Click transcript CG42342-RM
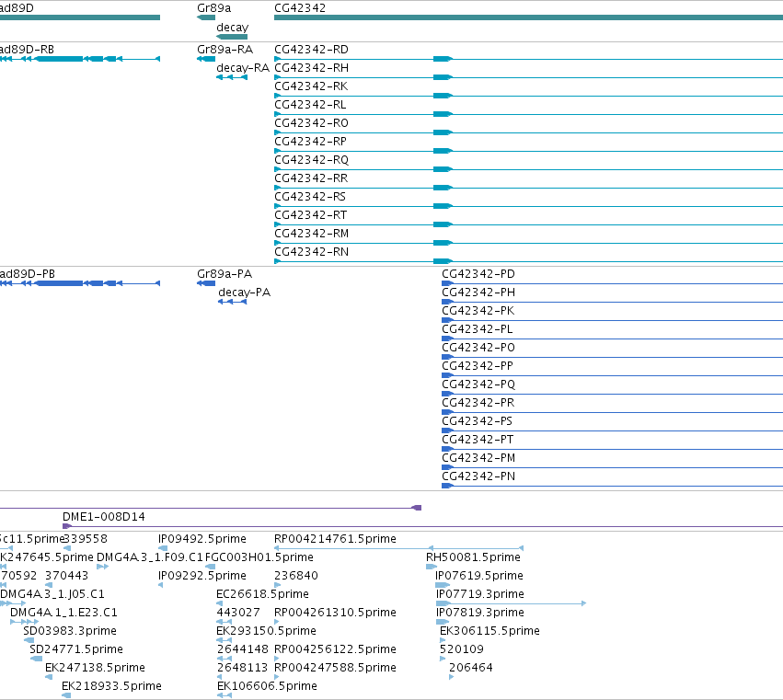Screen dimensions: 783x700 point(311,234)
